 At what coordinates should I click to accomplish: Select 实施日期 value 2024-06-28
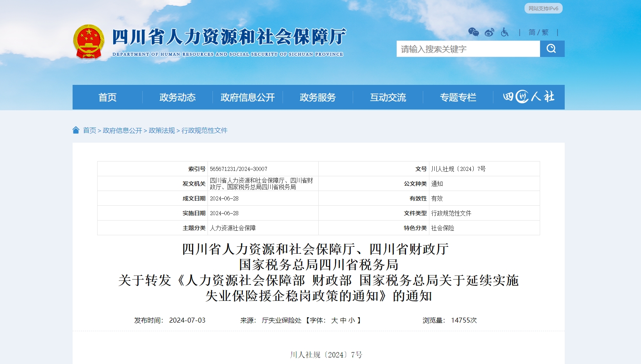point(224,213)
